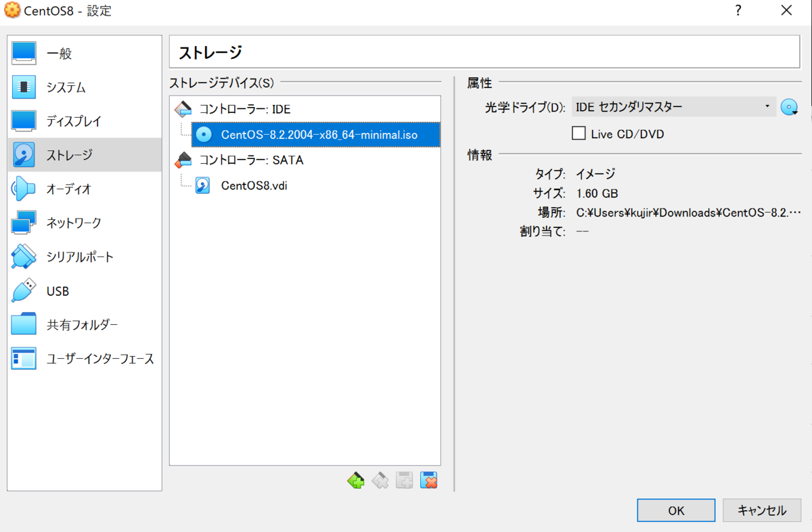Enable the Live CD/DVD checkbox
The height and width of the screenshot is (532, 812).
579,133
